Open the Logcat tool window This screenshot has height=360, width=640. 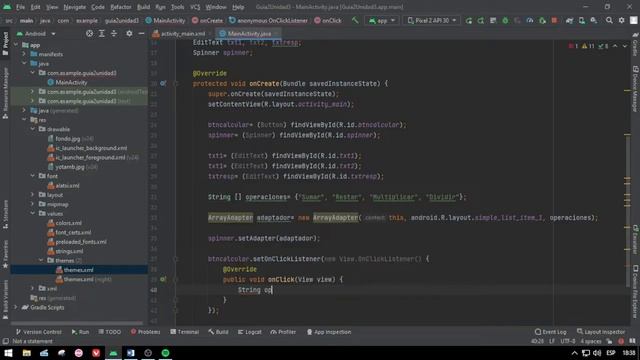pyautogui.click(x=249, y=332)
